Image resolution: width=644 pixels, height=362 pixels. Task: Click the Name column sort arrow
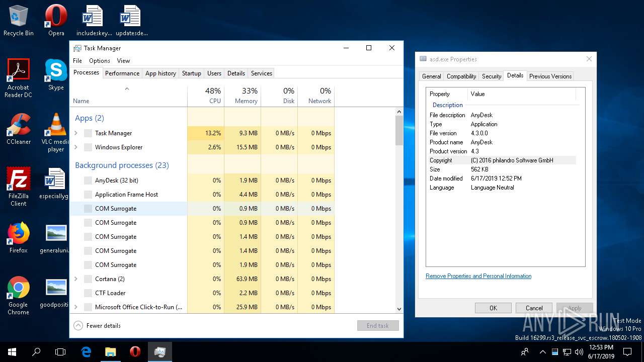pyautogui.click(x=127, y=89)
